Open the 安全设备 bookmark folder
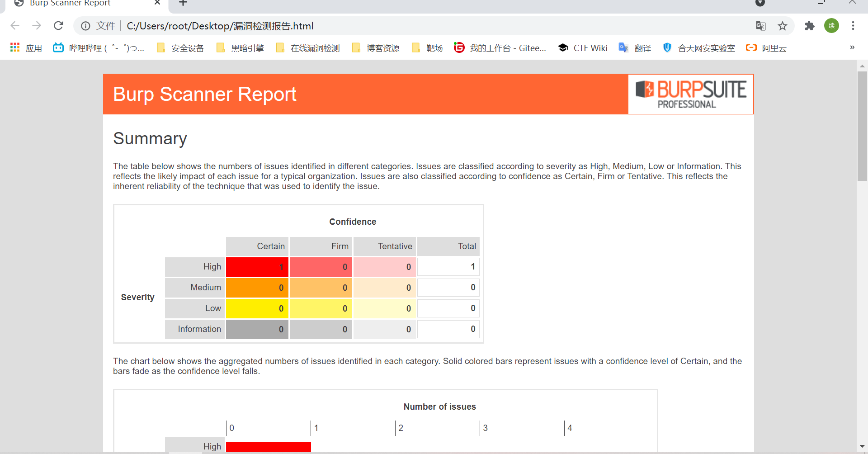The image size is (868, 454). tap(180, 48)
